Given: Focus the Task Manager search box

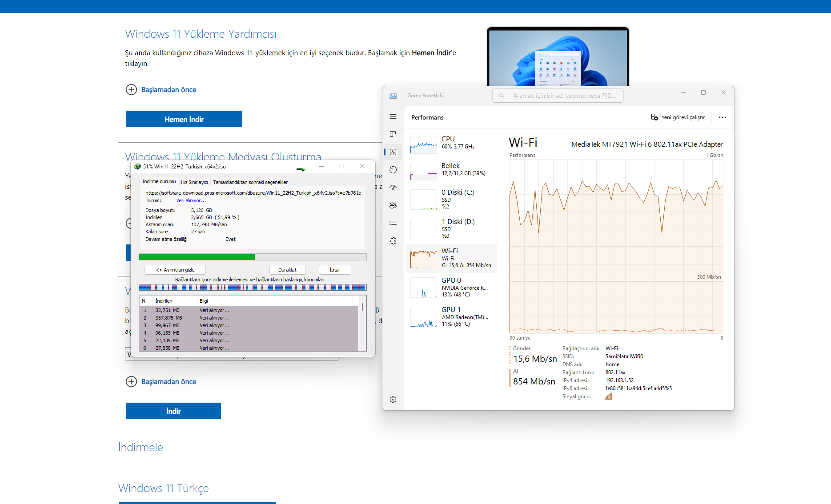Looking at the screenshot, I should point(558,96).
